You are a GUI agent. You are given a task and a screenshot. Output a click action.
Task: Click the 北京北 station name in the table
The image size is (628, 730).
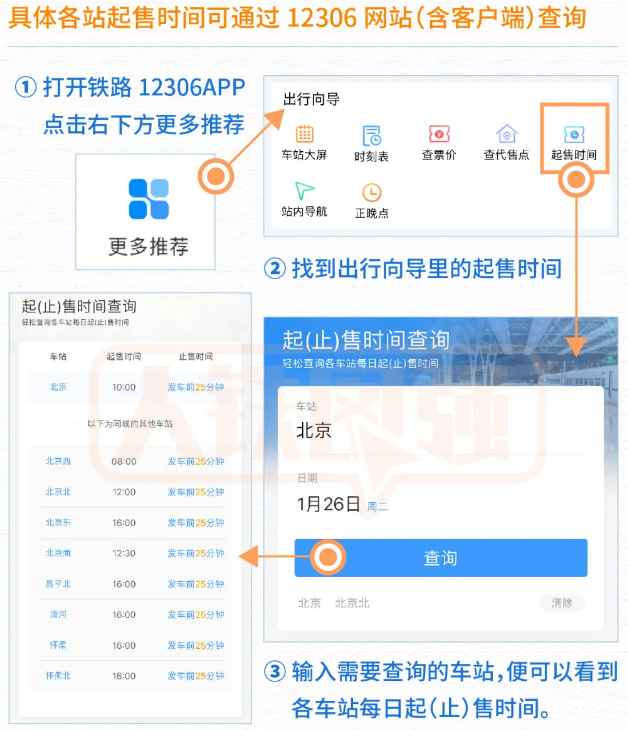58,492
